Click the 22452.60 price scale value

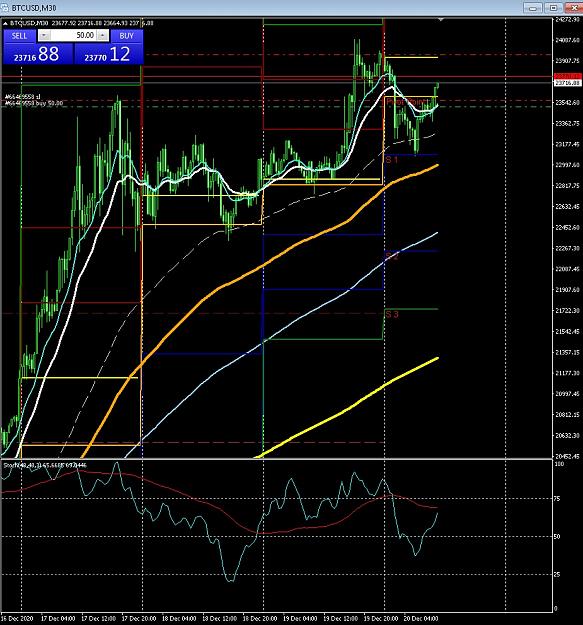(567, 227)
